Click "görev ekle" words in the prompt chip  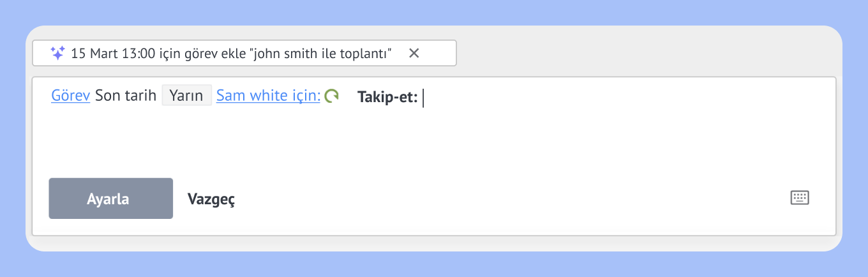coord(215,54)
